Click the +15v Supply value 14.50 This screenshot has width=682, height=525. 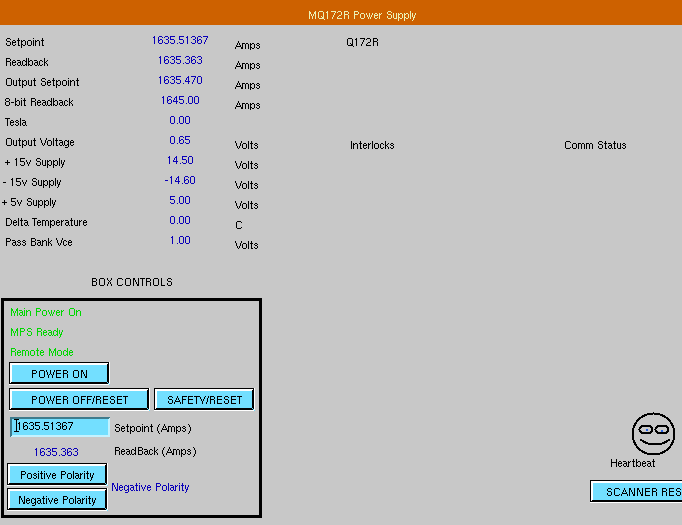[180, 161]
